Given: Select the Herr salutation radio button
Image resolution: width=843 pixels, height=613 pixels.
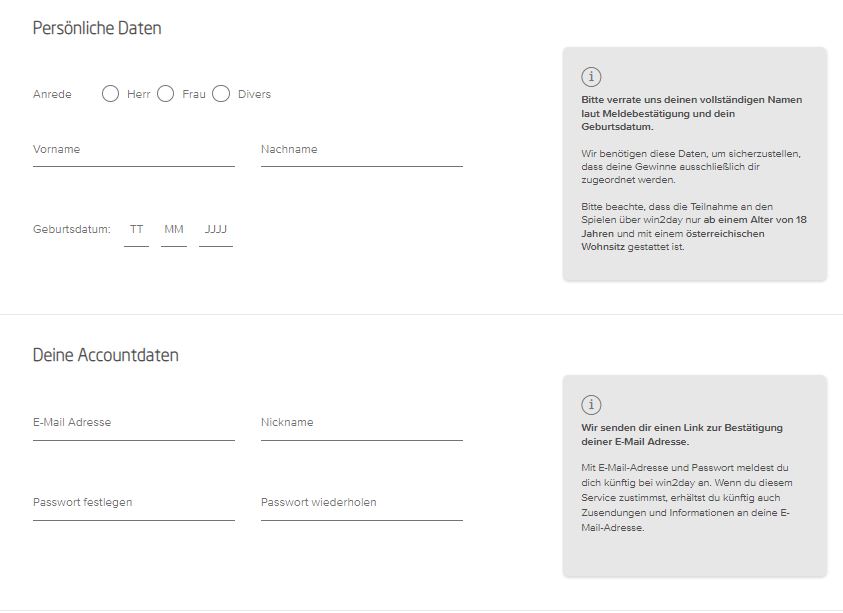Looking at the screenshot, I should [111, 94].
